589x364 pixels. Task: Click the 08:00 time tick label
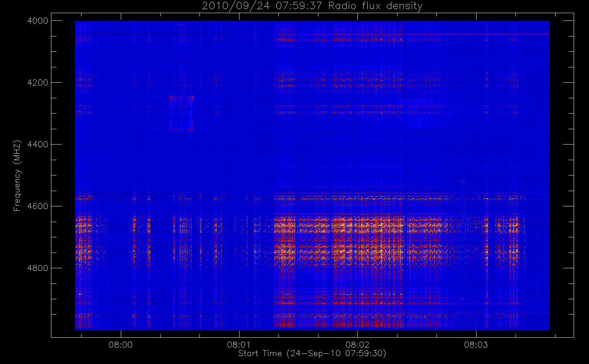point(120,344)
